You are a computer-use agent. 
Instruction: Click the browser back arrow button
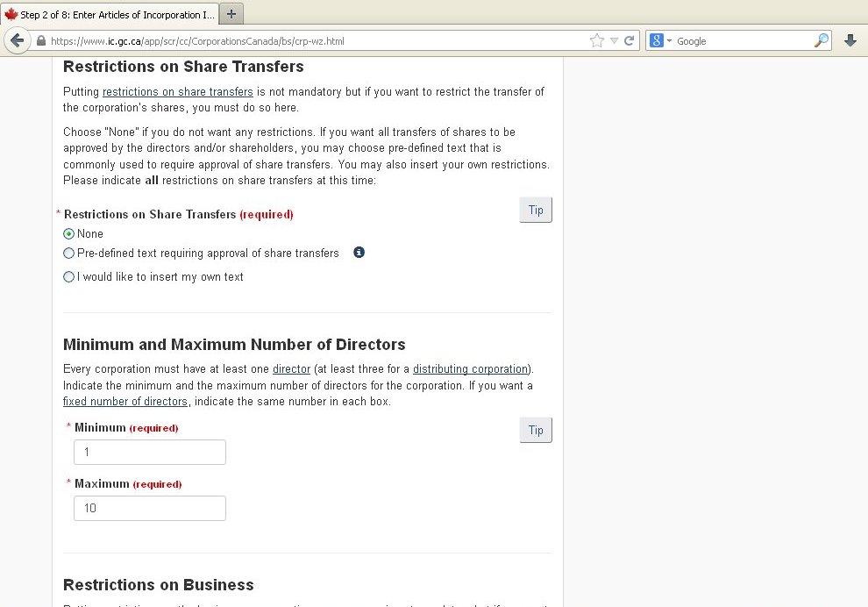click(x=16, y=41)
